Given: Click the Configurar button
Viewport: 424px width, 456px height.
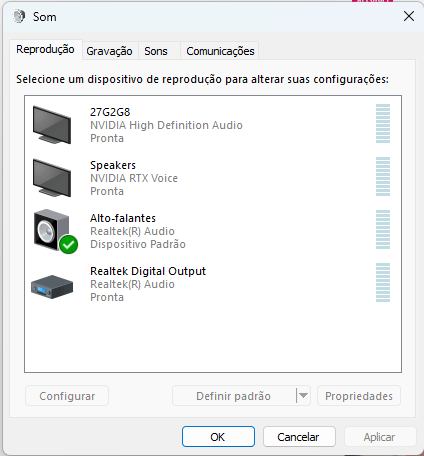Looking at the screenshot, I should [67, 396].
